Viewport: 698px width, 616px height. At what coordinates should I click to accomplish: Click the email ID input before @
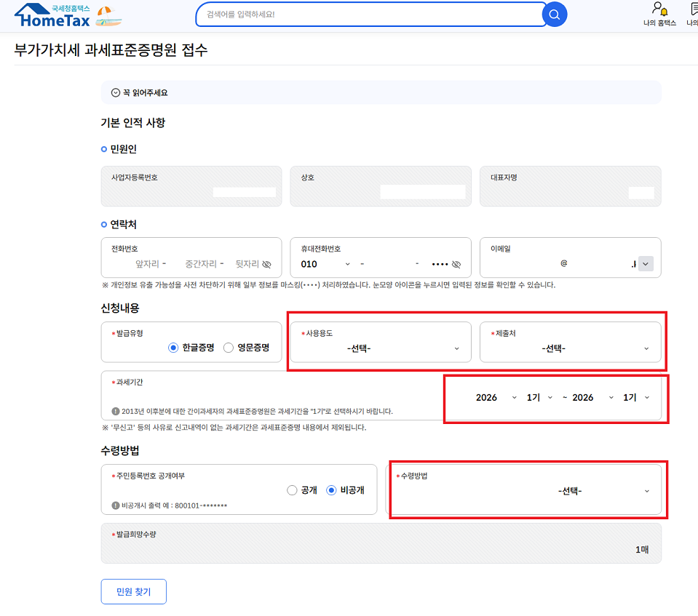(x=524, y=264)
